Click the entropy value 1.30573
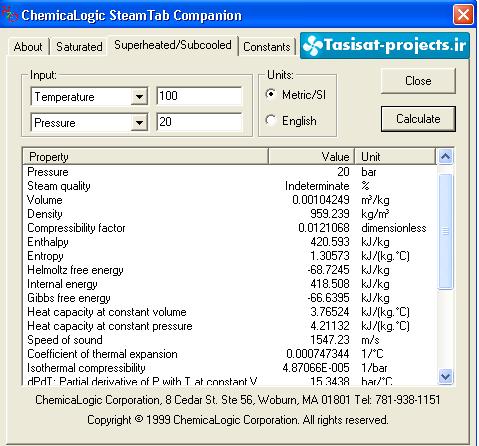This screenshot has width=479, height=446. click(330, 256)
